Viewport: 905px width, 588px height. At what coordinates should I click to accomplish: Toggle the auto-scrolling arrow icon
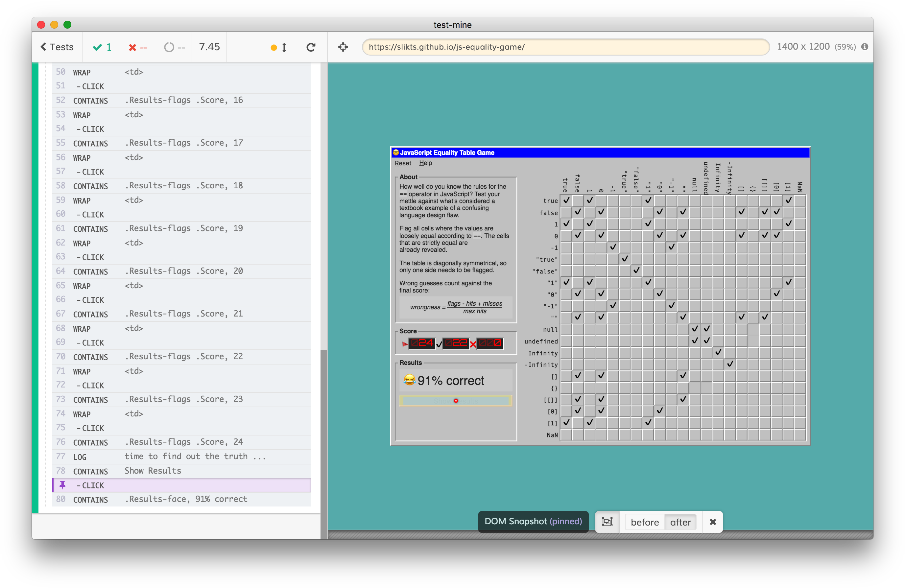point(284,48)
